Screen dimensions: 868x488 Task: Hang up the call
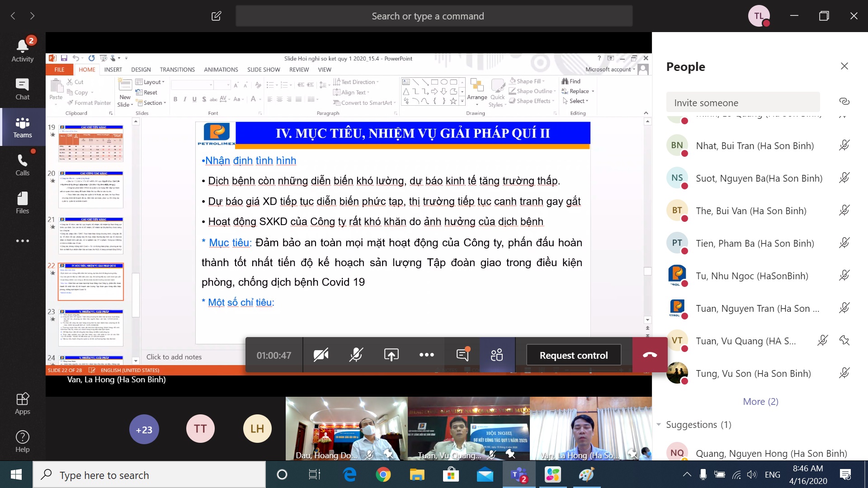tap(650, 355)
